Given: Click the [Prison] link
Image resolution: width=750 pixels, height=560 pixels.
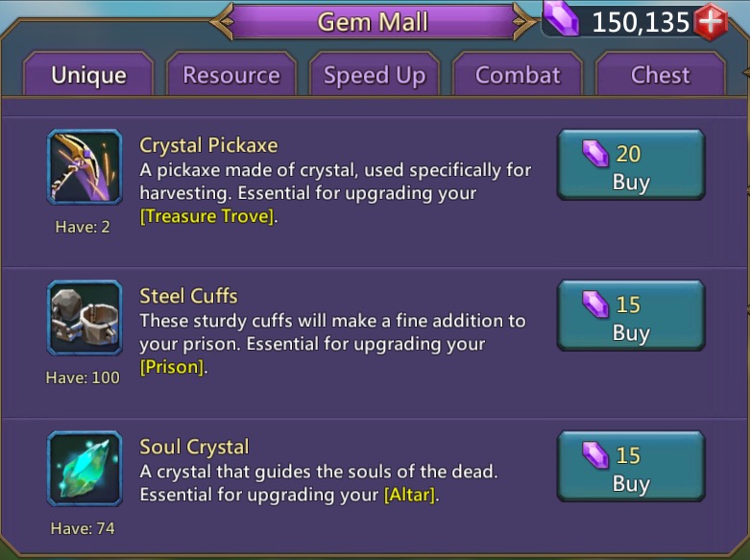Looking at the screenshot, I should click(173, 367).
